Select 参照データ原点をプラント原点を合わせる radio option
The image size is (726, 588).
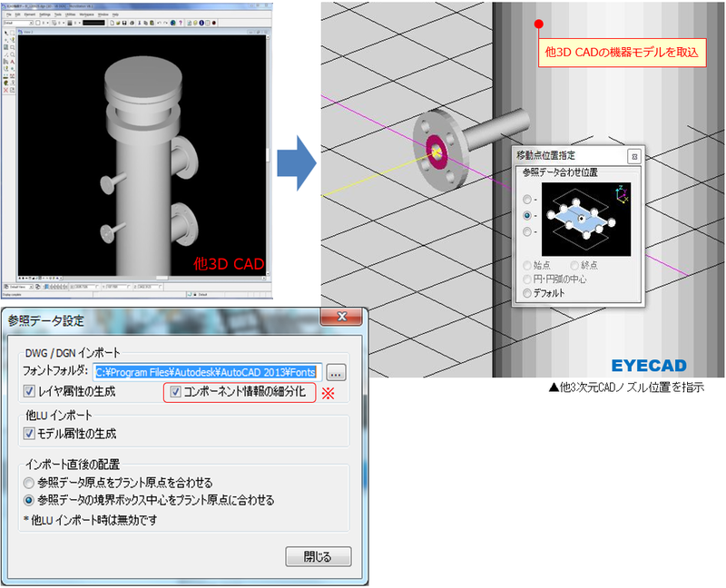[31, 482]
